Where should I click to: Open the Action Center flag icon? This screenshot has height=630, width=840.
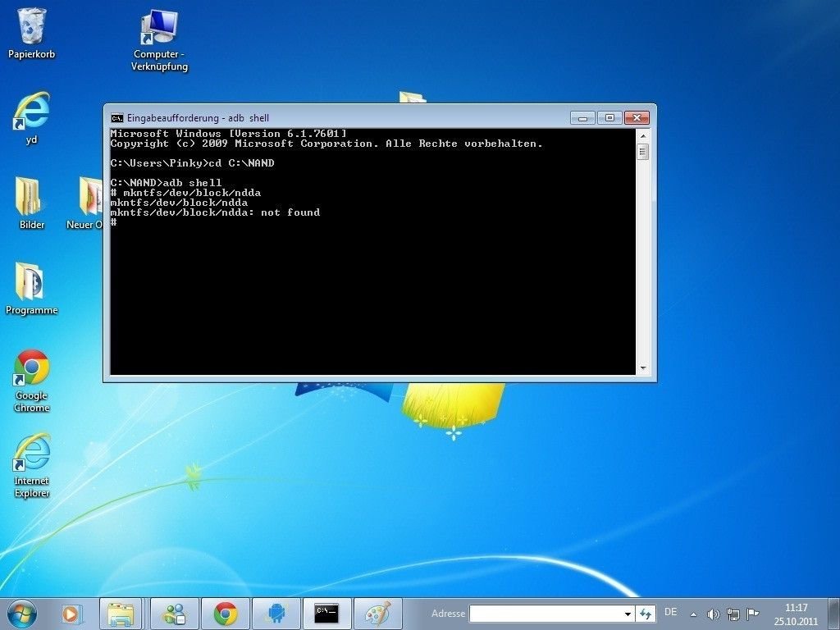tap(753, 614)
